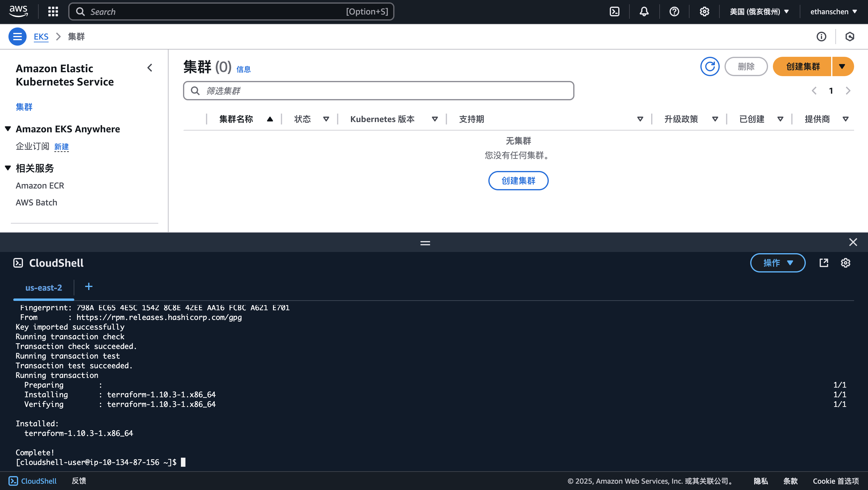Open the Amazon ECR link in sidebar
Image resolution: width=868 pixels, height=490 pixels.
[40, 185]
